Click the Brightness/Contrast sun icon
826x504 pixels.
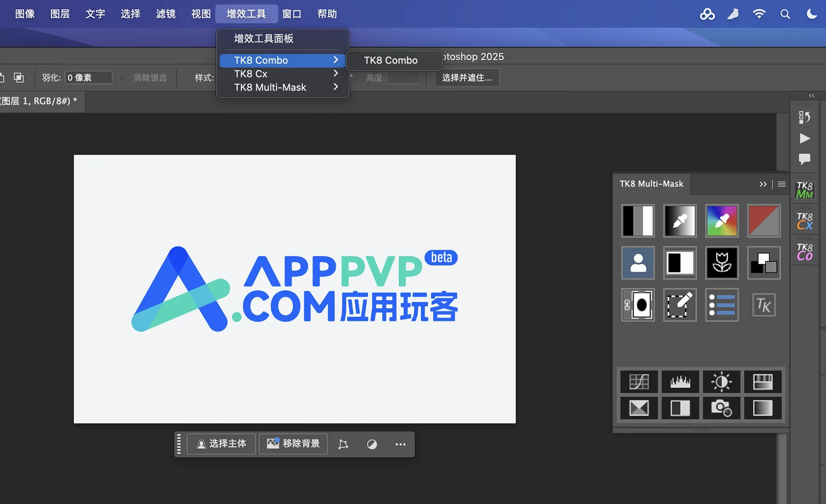coord(722,382)
